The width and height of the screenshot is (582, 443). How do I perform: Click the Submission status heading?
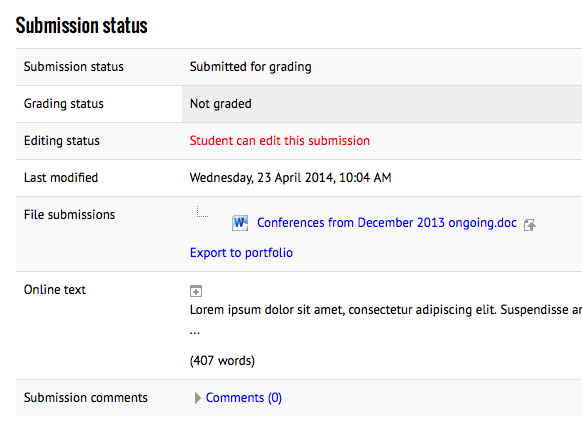[81, 26]
